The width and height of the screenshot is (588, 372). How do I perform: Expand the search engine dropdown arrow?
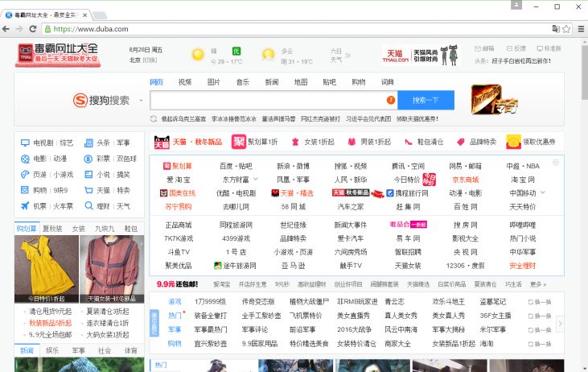pos(142,101)
